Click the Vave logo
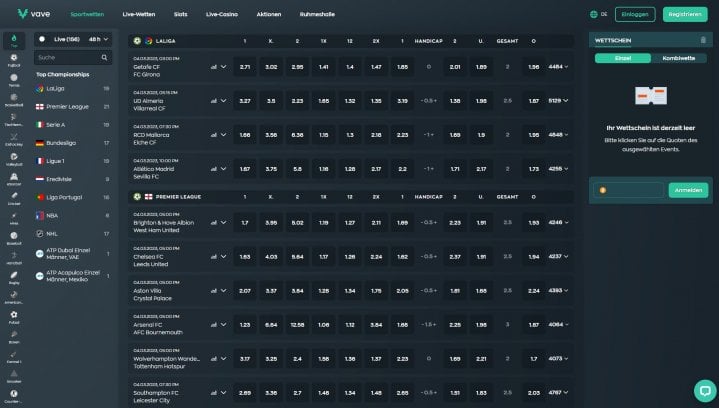Viewport: 719px width, 408px height. [33, 14]
